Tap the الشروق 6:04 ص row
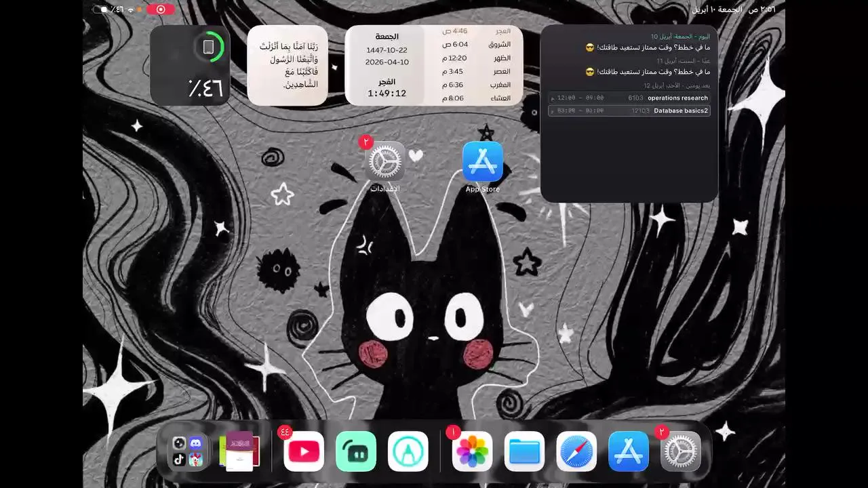The height and width of the screenshot is (488, 868). (x=476, y=44)
